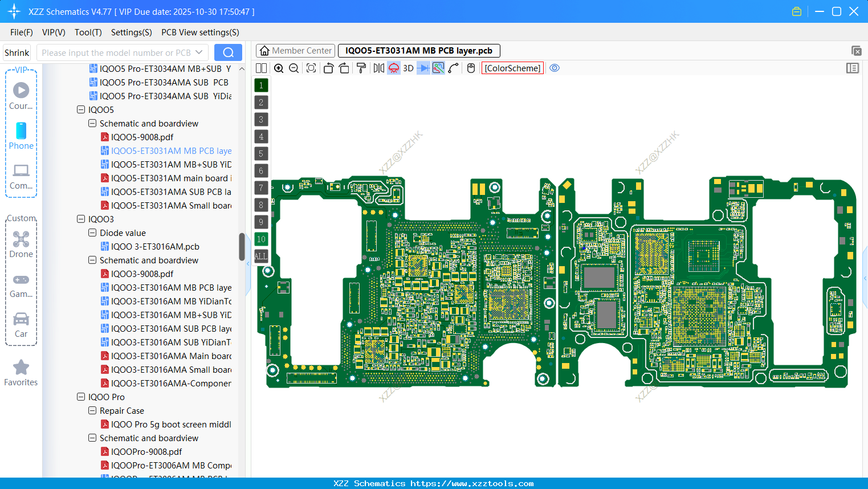Select the zoom out tool

point(293,68)
